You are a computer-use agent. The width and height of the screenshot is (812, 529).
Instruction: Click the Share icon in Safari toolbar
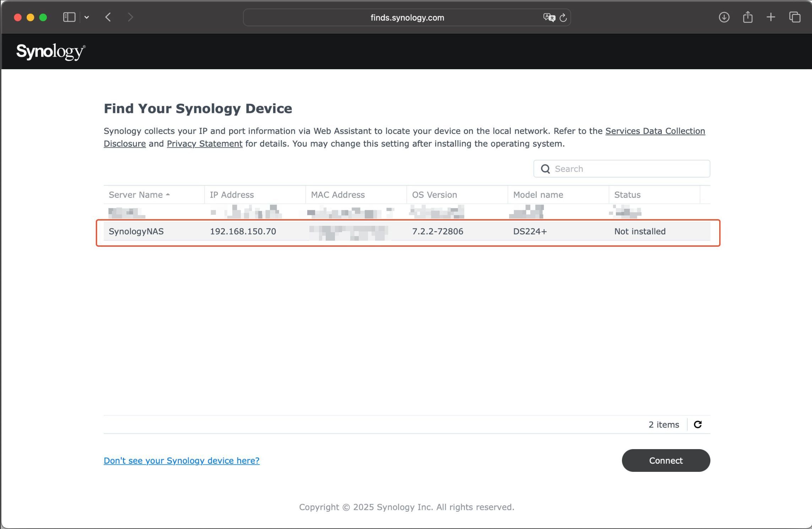pos(748,17)
